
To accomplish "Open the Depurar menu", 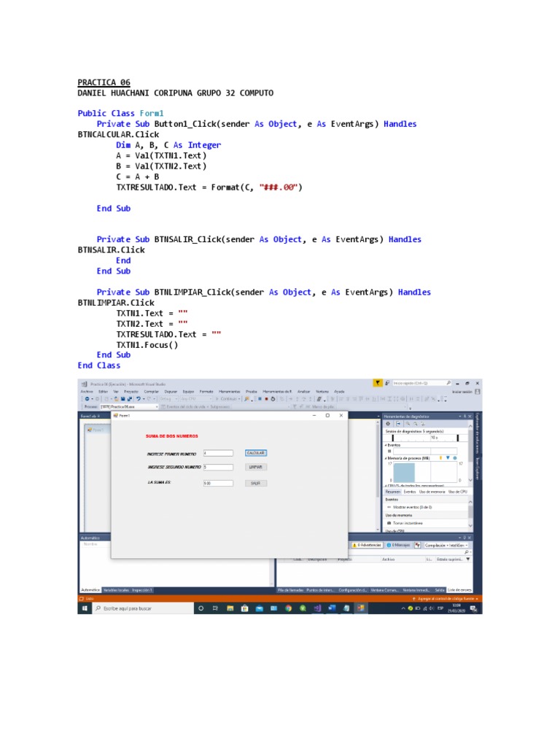I will pos(171,391).
